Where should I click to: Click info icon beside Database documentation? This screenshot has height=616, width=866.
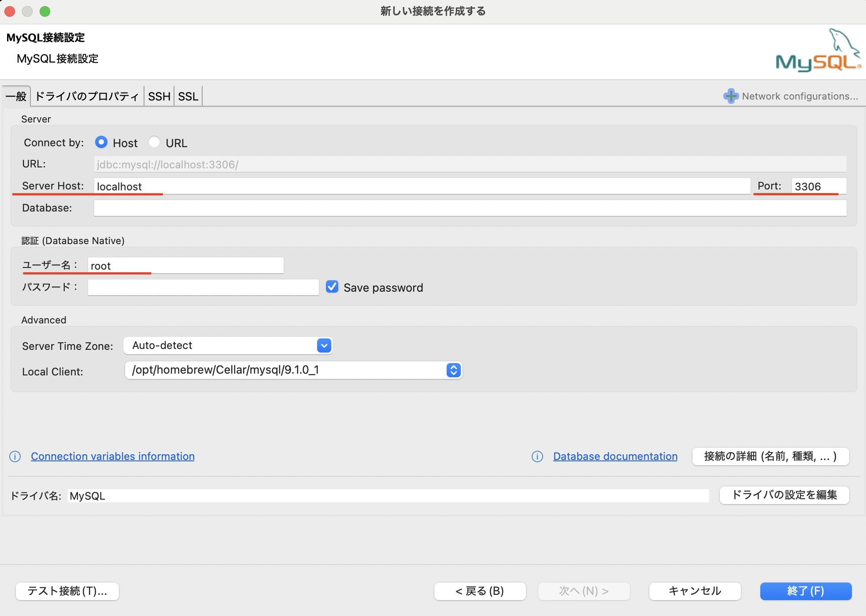(538, 456)
